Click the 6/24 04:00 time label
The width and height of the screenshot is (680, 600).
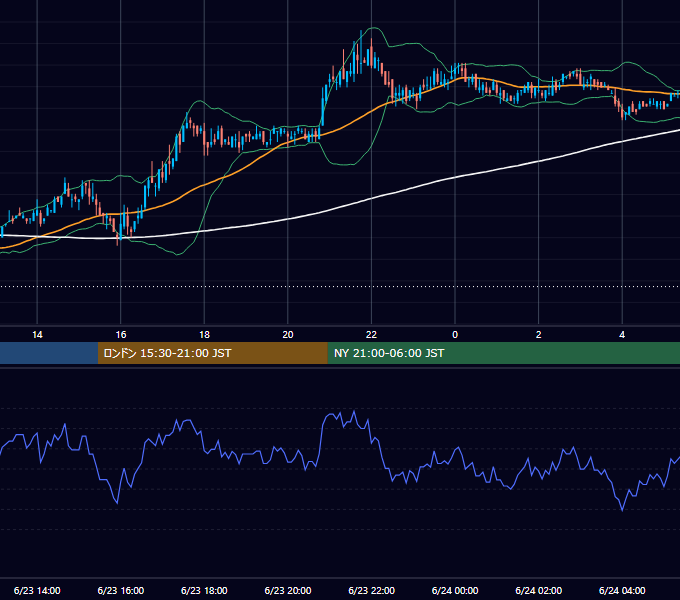(622, 590)
